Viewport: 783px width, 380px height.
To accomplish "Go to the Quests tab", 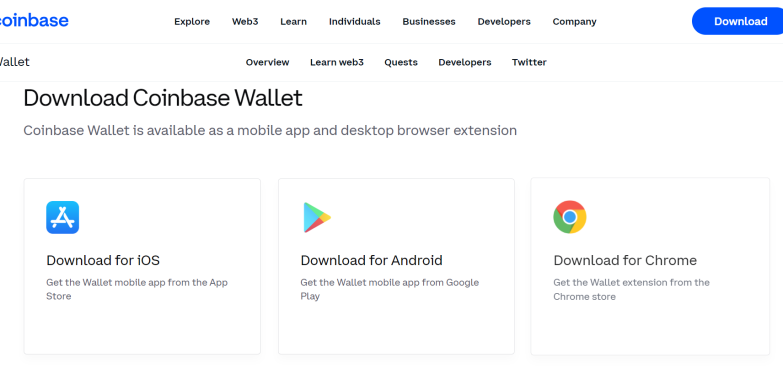I will click(401, 62).
